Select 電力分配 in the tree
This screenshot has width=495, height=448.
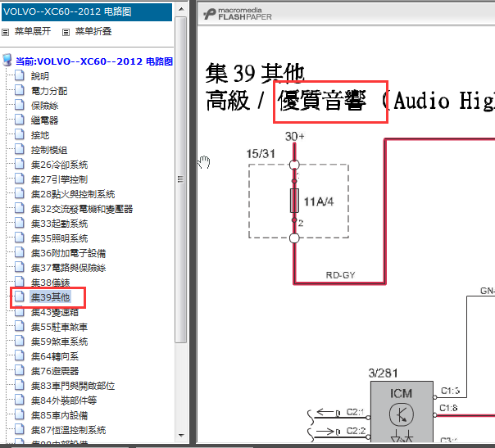pyautogui.click(x=49, y=91)
